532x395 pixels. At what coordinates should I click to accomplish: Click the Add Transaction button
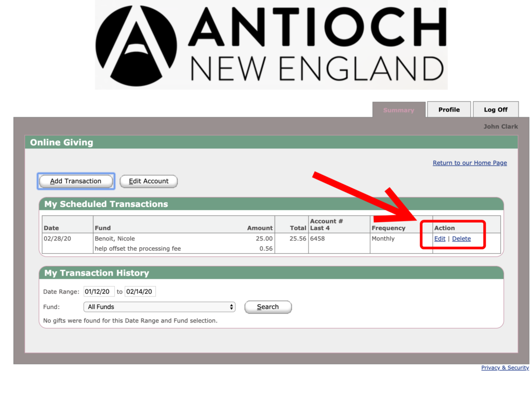[x=76, y=181]
